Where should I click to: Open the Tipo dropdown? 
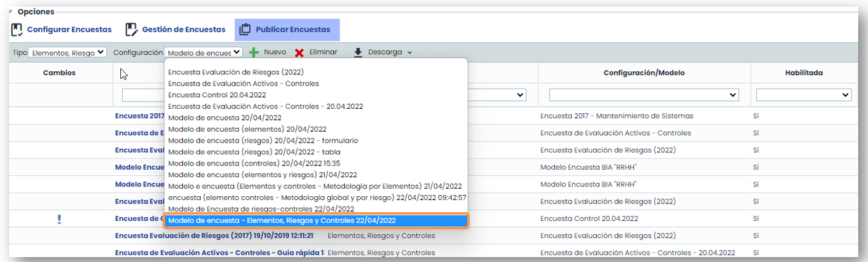67,53
